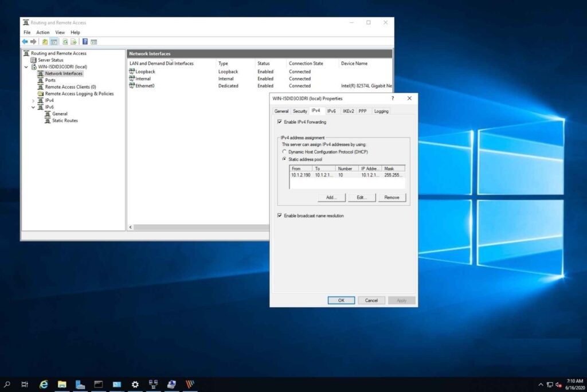Open Help from the blue question toolbar icon
The height and width of the screenshot is (392, 587).
pyautogui.click(x=85, y=42)
